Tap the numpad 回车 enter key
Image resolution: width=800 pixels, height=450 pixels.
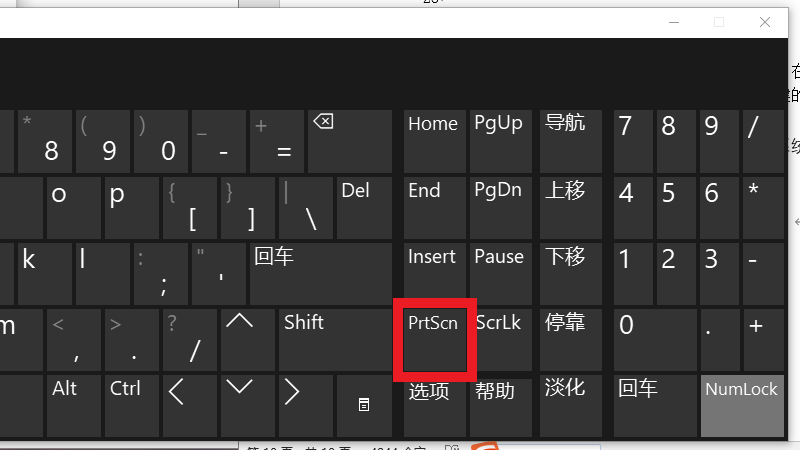click(655, 406)
